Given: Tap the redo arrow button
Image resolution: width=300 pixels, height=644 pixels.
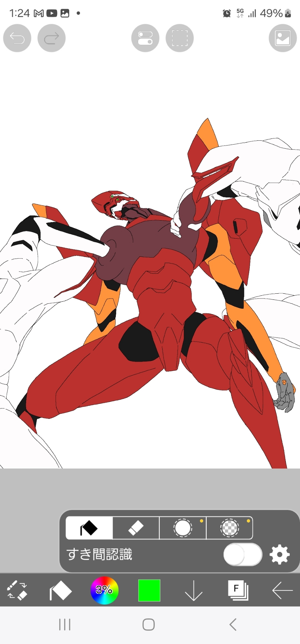Looking at the screenshot, I should tap(52, 38).
